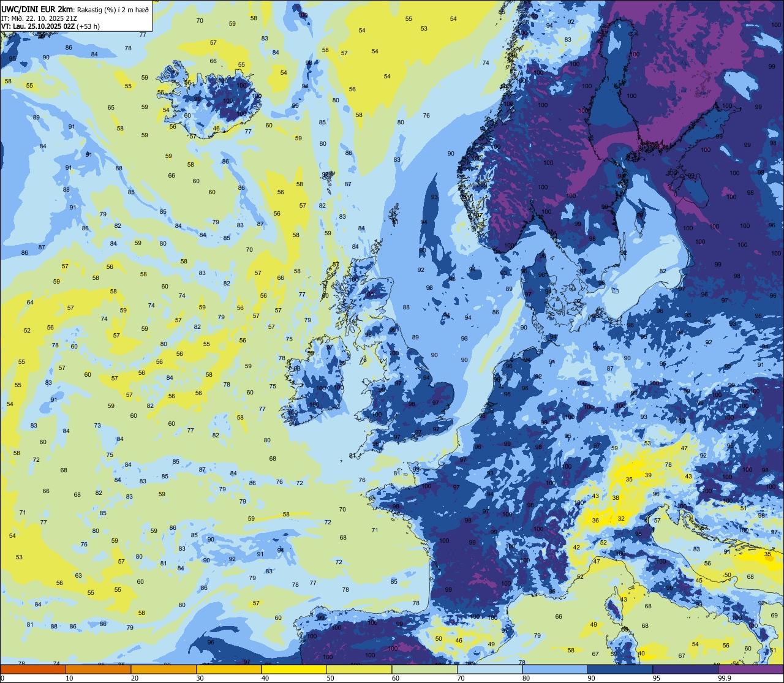This screenshot has width=784, height=683.
Task: Click the '50' legend scale label
Action: (x=331, y=678)
